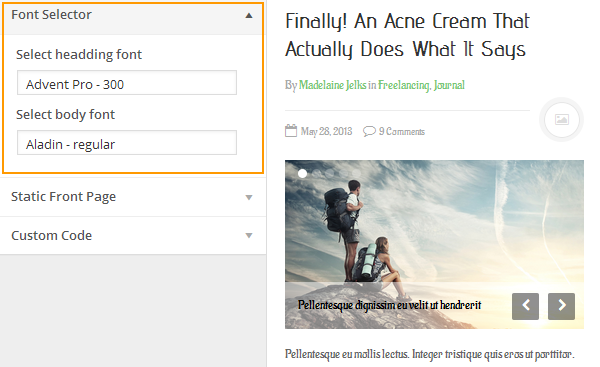This screenshot has width=600, height=367.
Task: Click the Static Front Page section title
Action: point(64,197)
